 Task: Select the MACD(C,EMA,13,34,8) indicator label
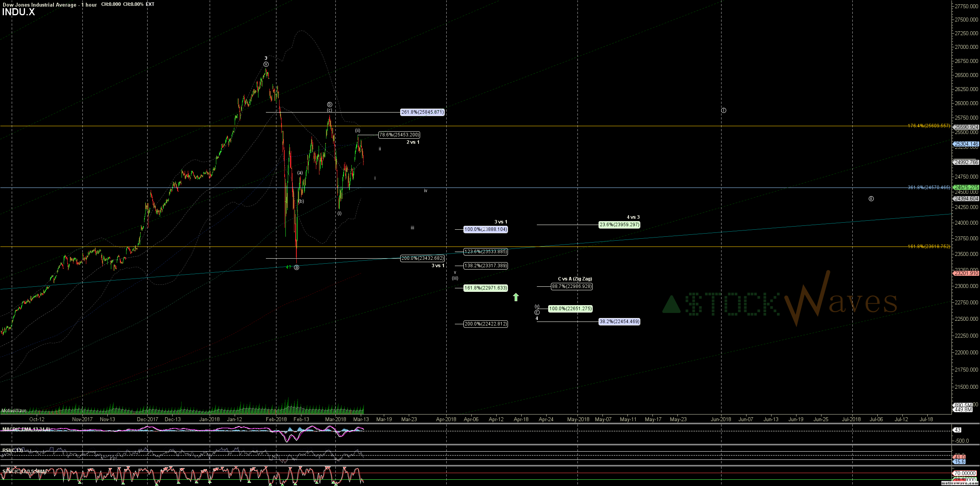[x=26, y=429]
